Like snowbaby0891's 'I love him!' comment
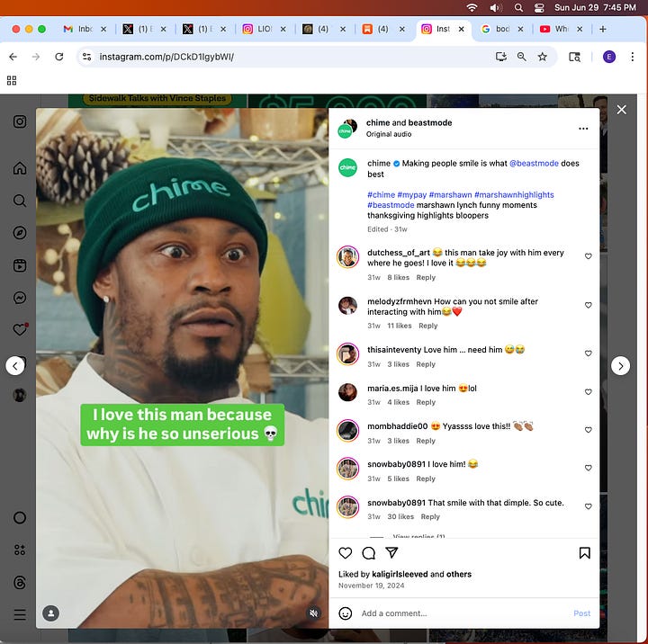This screenshot has width=648, height=644. coord(588,468)
